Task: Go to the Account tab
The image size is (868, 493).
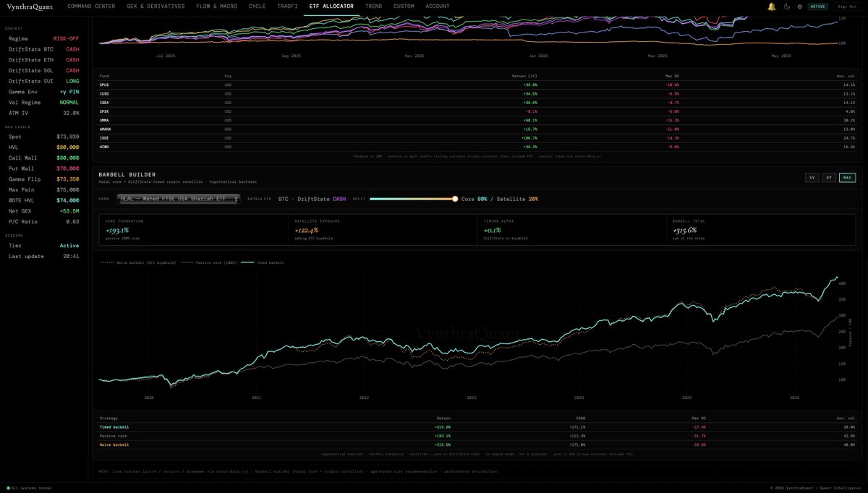Action: pyautogui.click(x=437, y=6)
